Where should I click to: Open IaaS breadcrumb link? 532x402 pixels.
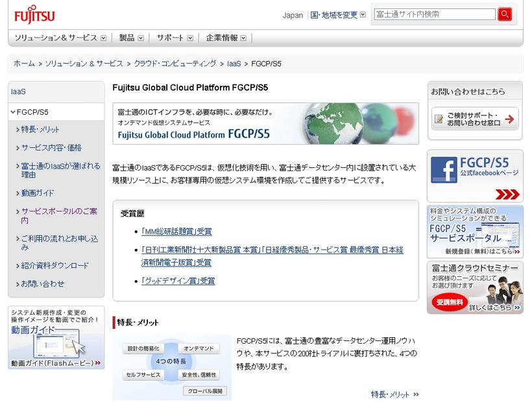click(x=234, y=64)
